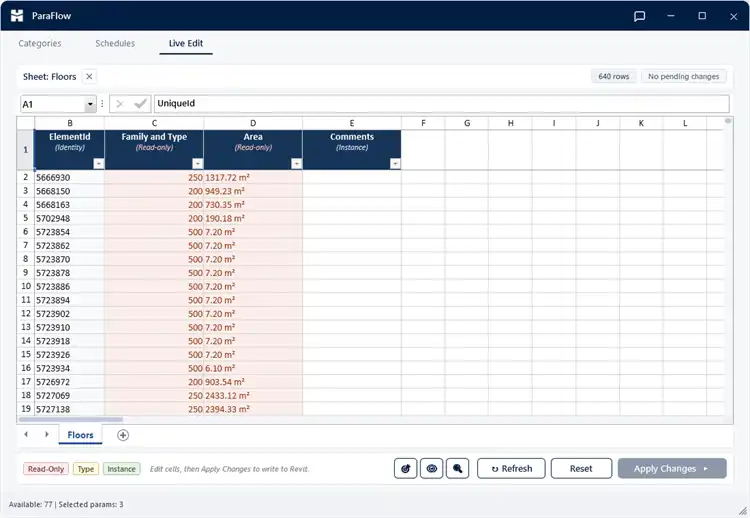This screenshot has height=518, width=750.
Task: Select area cell 1317.72 m²
Action: click(253, 177)
